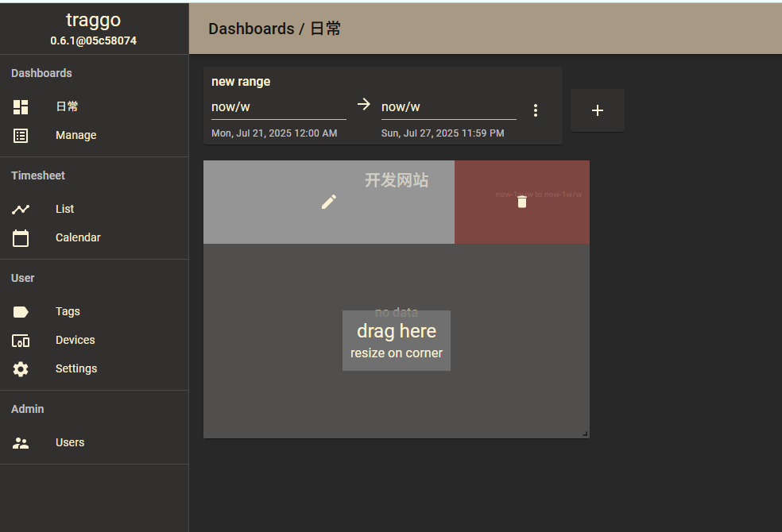Click the range start now/w field
The width and height of the screenshot is (782, 532).
click(279, 107)
